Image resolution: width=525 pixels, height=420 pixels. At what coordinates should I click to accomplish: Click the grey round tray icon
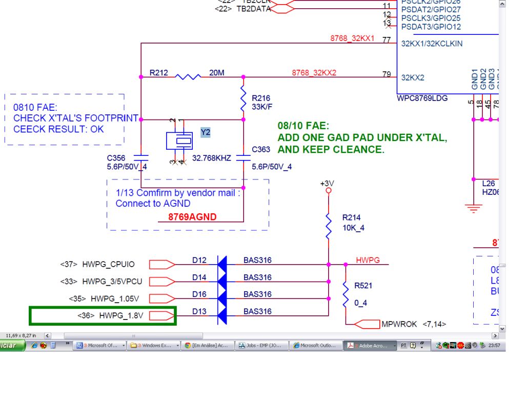coord(474,345)
